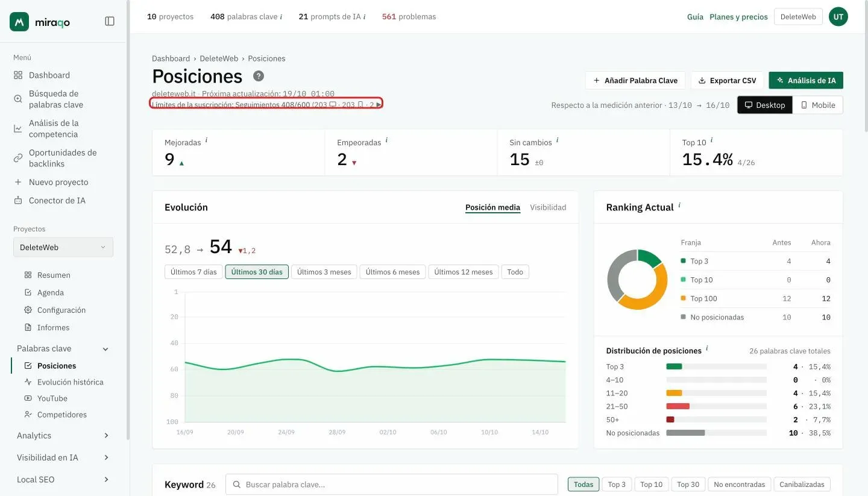Image resolution: width=868 pixels, height=496 pixels.
Task: Click the info icon next to Top 10
Action: (712, 140)
